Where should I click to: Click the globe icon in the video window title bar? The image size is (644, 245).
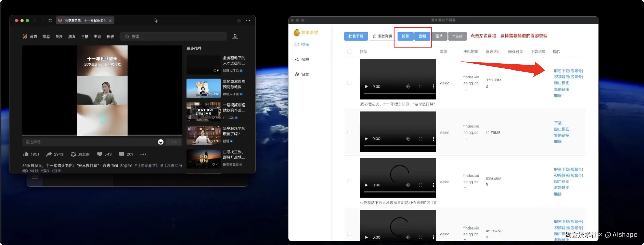239,21
